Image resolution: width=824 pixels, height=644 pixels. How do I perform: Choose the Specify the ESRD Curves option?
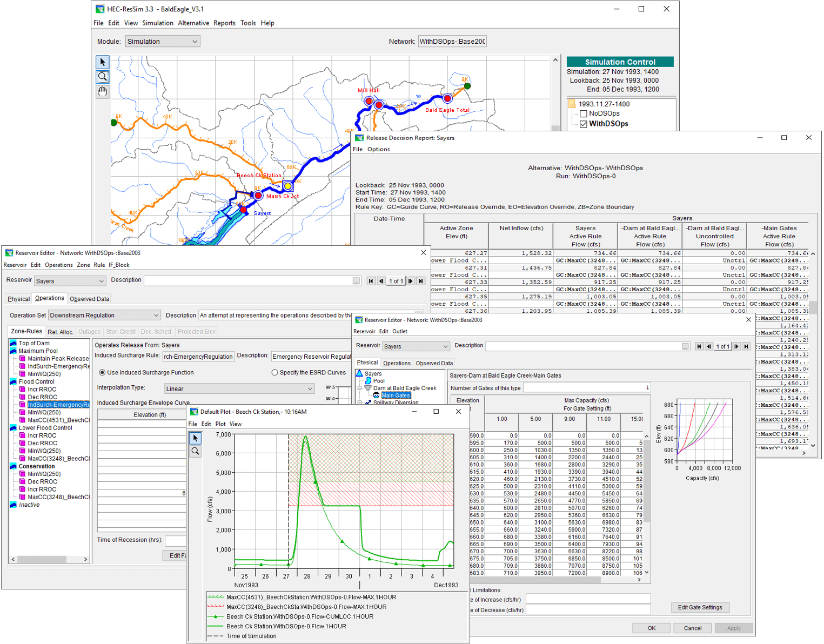274,373
